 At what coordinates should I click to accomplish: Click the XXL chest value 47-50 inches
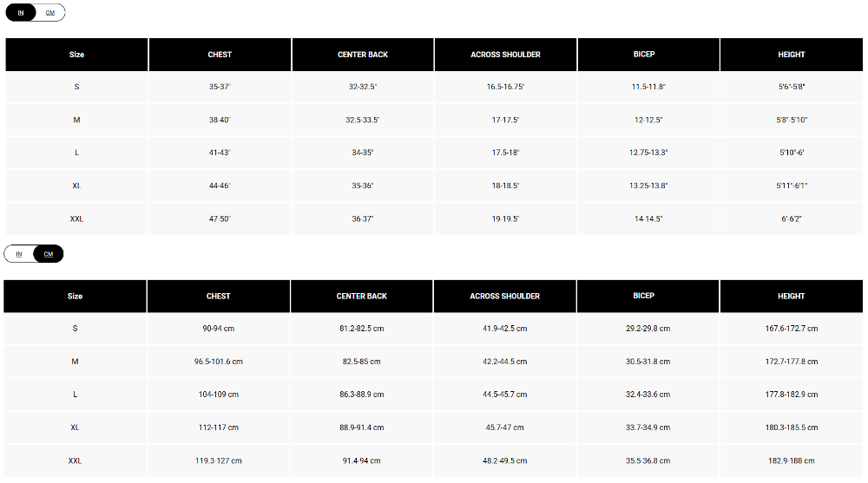(220, 219)
